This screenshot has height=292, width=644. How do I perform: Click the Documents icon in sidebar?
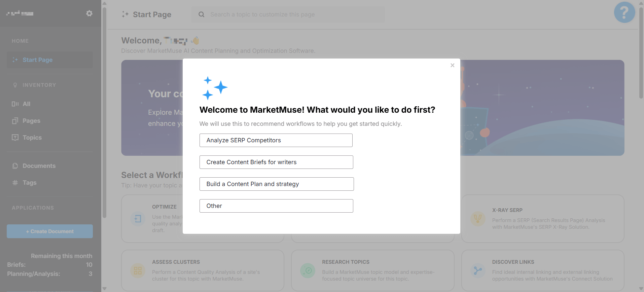click(x=15, y=166)
